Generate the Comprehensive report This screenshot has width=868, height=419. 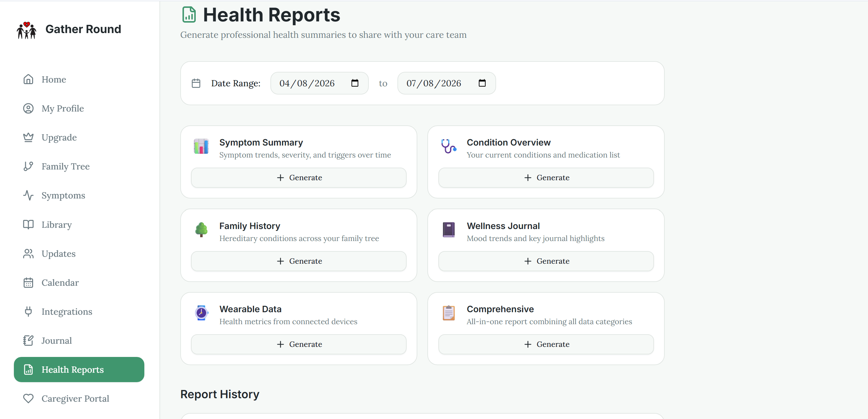[x=546, y=344]
